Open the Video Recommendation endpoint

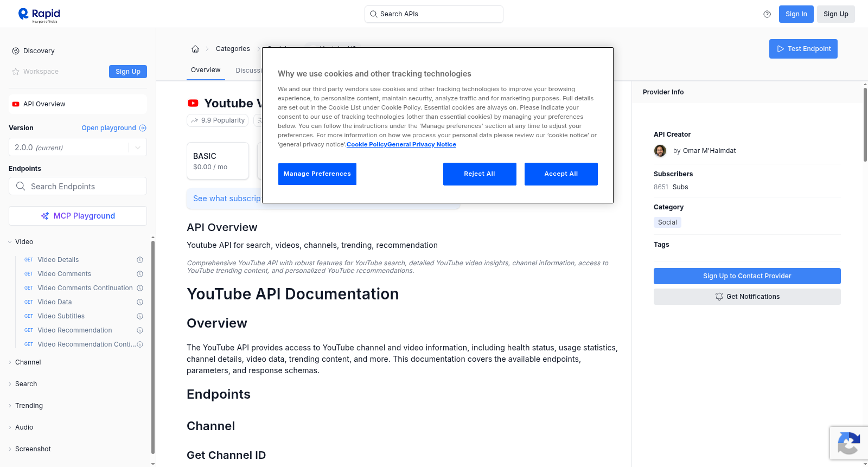point(74,330)
